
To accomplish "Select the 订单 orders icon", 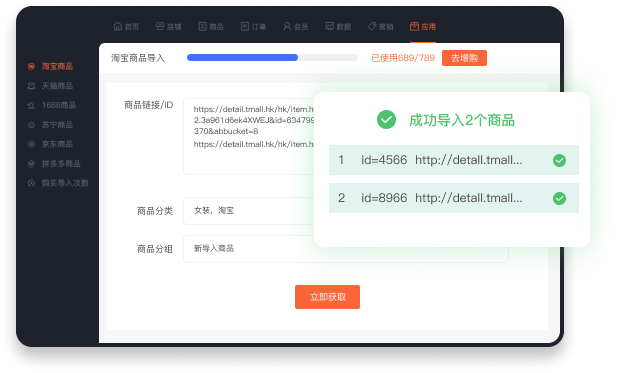I will pos(245,27).
